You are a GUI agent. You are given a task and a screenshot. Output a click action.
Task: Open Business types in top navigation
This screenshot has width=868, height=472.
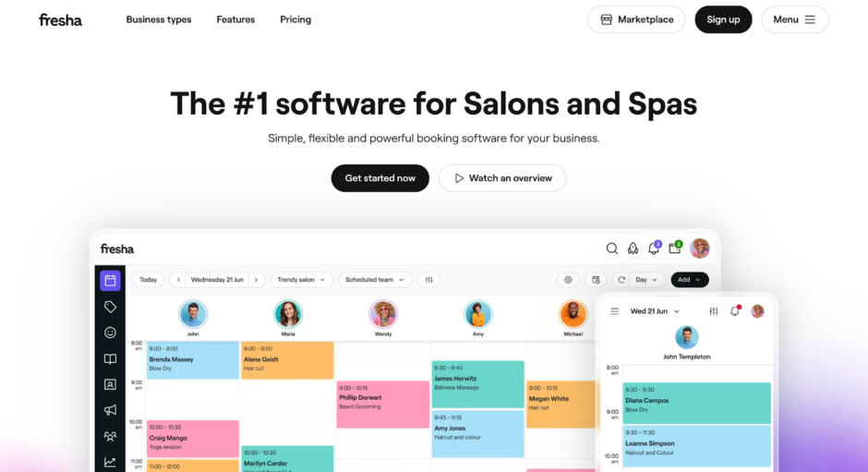tap(159, 19)
